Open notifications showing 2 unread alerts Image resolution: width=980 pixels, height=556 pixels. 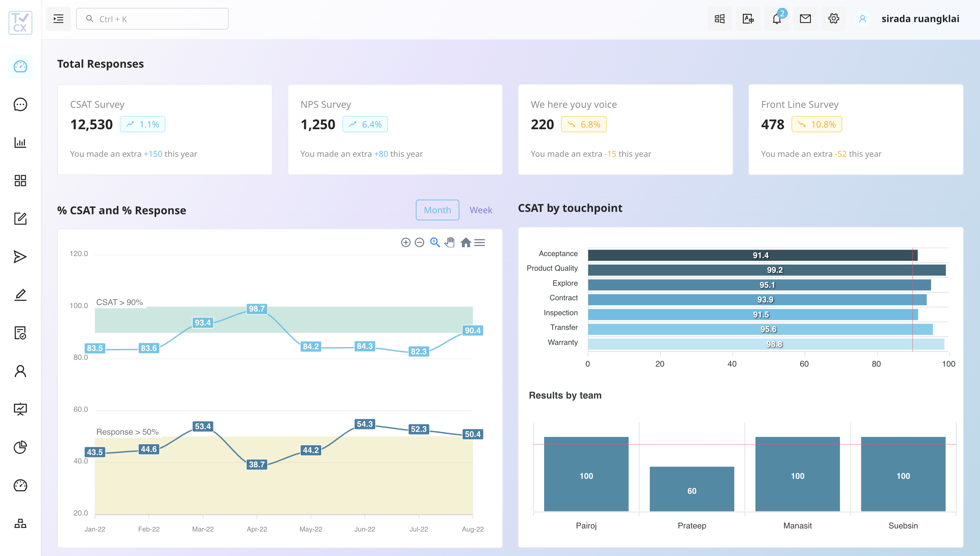click(x=777, y=18)
